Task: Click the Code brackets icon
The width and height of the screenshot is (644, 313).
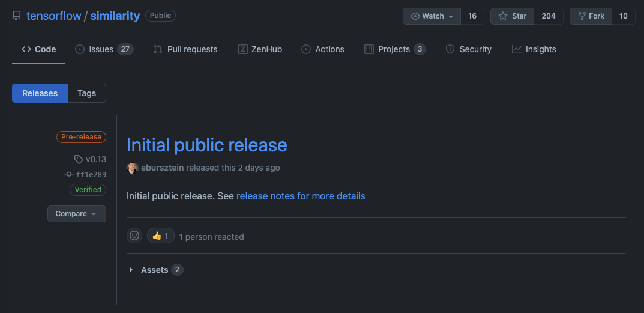Action: [26, 49]
